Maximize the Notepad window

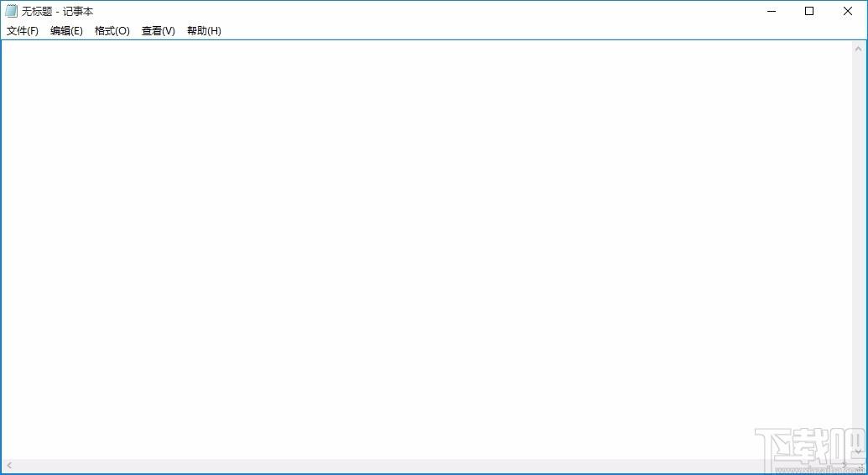(809, 11)
